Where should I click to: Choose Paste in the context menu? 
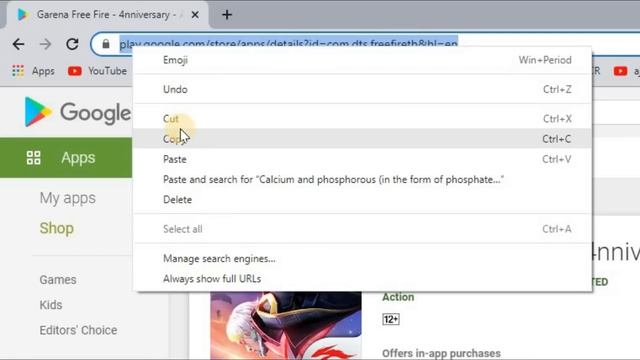click(362, 159)
